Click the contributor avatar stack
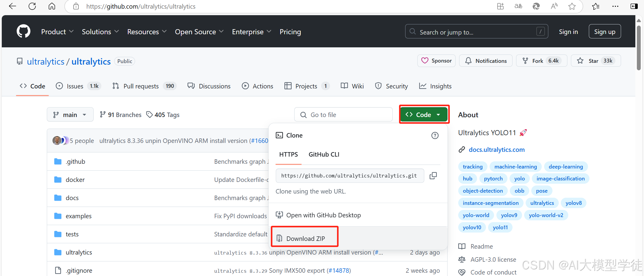 pyautogui.click(x=61, y=141)
